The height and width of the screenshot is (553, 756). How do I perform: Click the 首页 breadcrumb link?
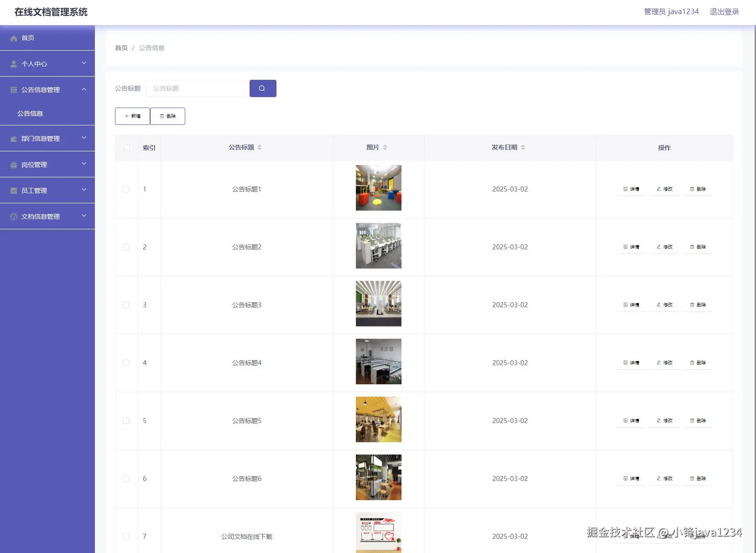(121, 48)
